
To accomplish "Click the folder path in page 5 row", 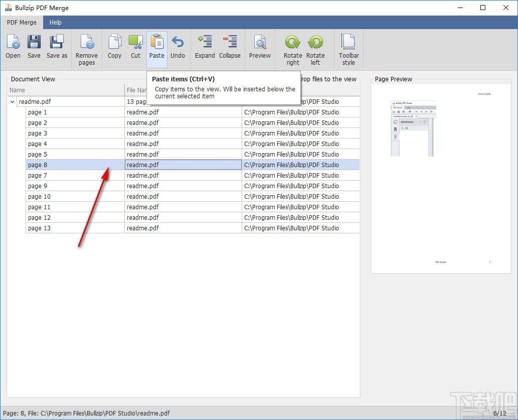I will pos(291,155).
